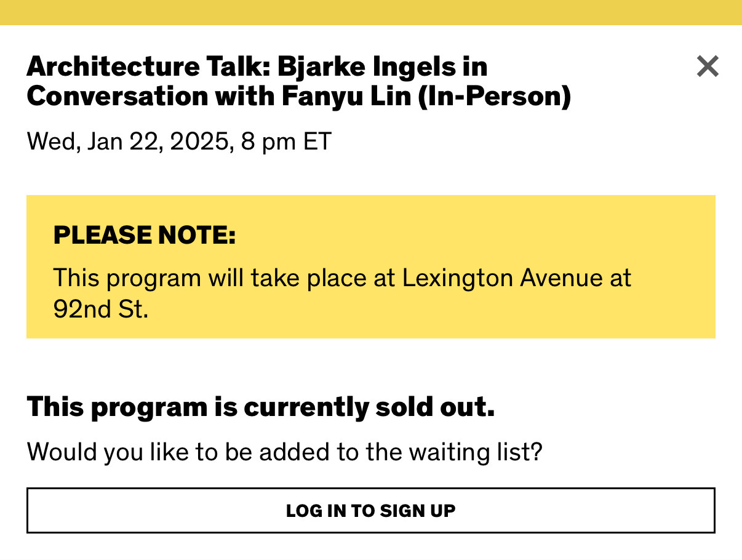Image resolution: width=742 pixels, height=560 pixels.
Task: Close the sold-out program dialog
Action: (708, 66)
